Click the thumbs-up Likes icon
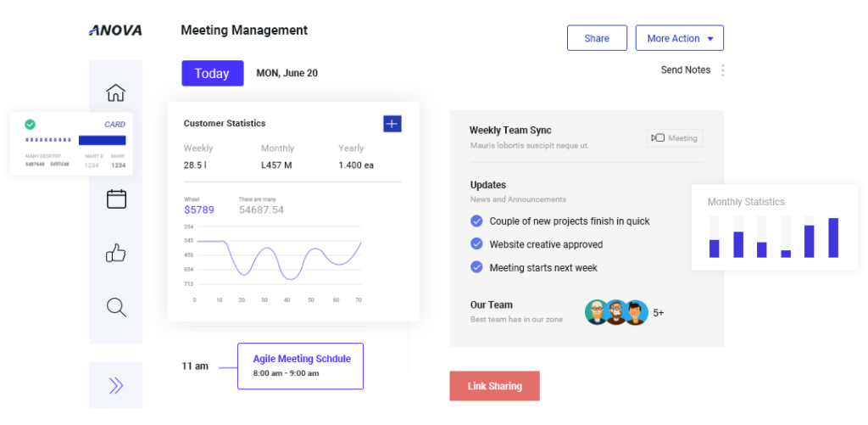The width and height of the screenshot is (868, 425). (x=116, y=253)
